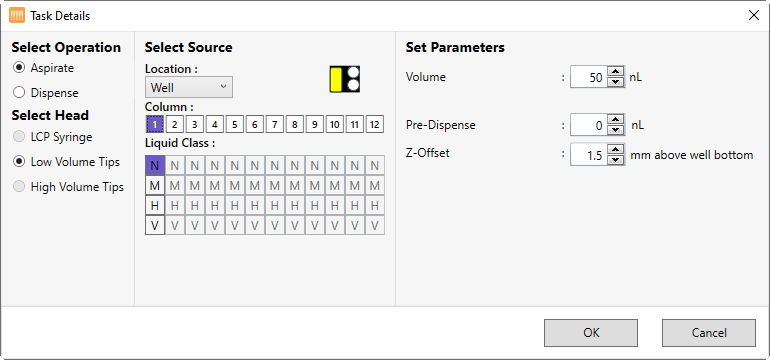
Task: Increase the Pre-Dispense value
Action: [x=615, y=119]
